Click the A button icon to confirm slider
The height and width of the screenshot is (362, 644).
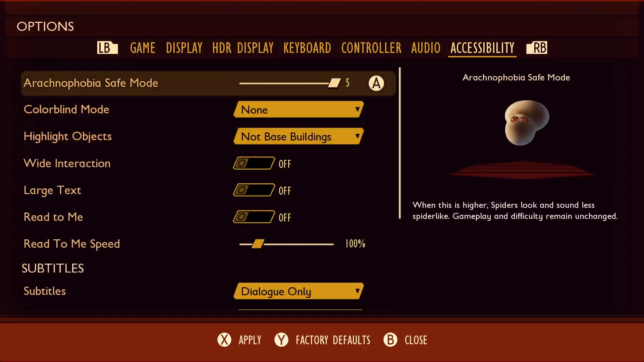coord(376,83)
